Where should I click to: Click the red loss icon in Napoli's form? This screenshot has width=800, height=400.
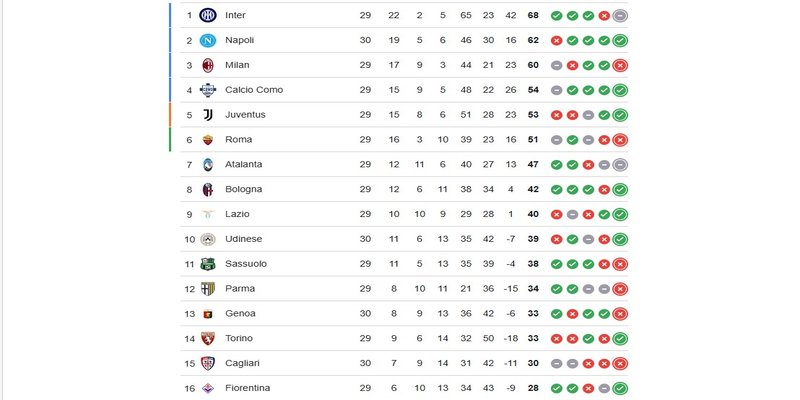(556, 41)
